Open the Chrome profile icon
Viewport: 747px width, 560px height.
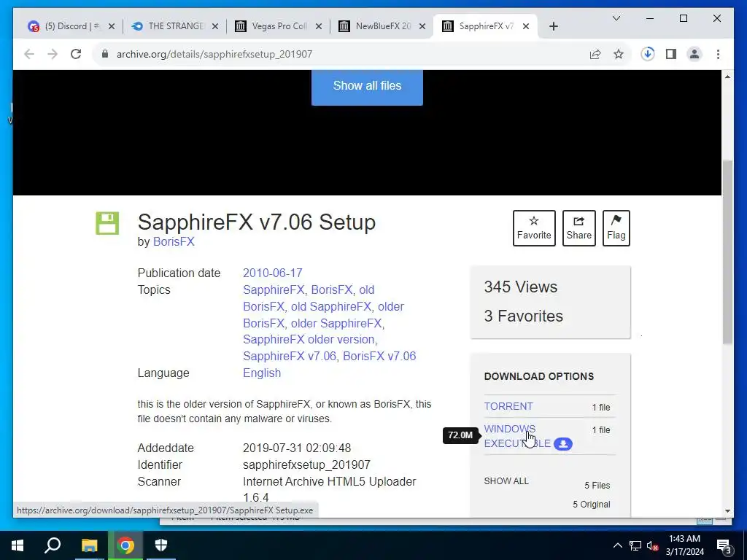click(x=694, y=54)
